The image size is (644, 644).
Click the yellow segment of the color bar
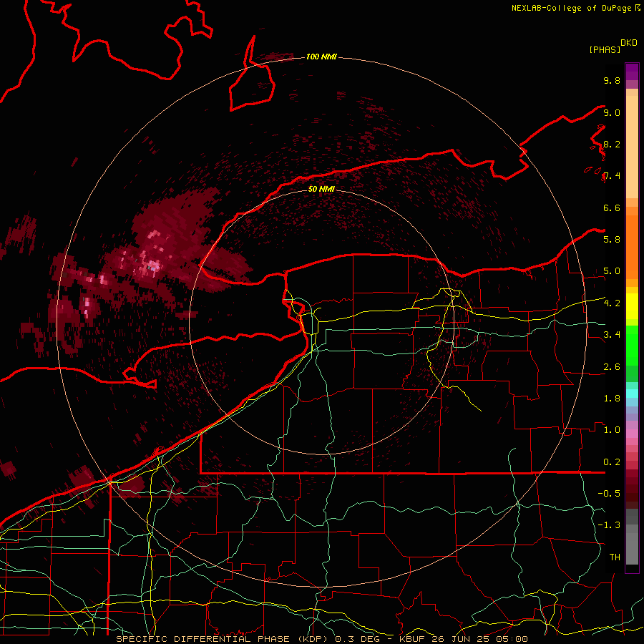click(x=632, y=306)
